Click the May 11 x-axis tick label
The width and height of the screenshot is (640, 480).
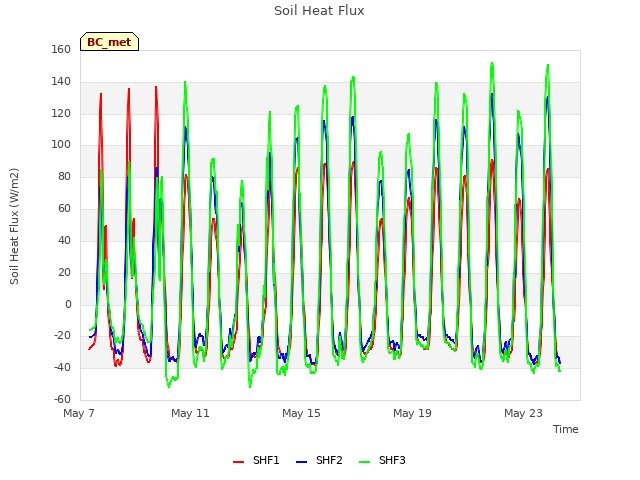190,413
